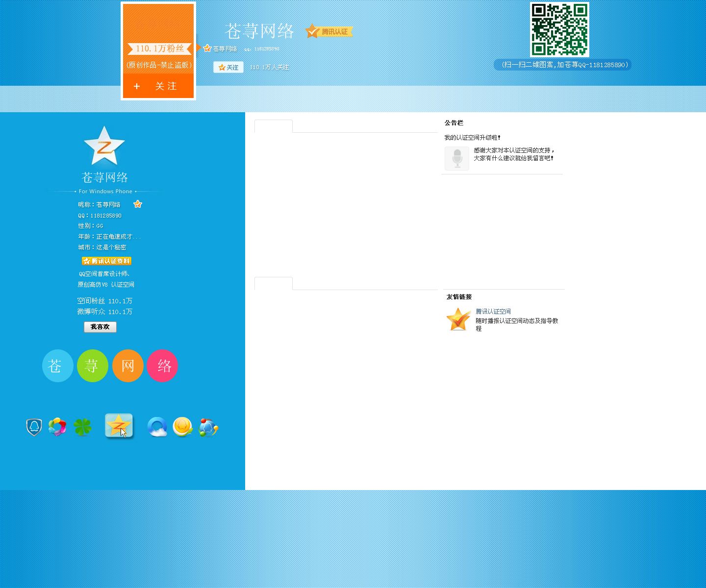706x588 pixels.
Task: Click the 年龄：正在龟速成才 profile line
Action: point(109,237)
